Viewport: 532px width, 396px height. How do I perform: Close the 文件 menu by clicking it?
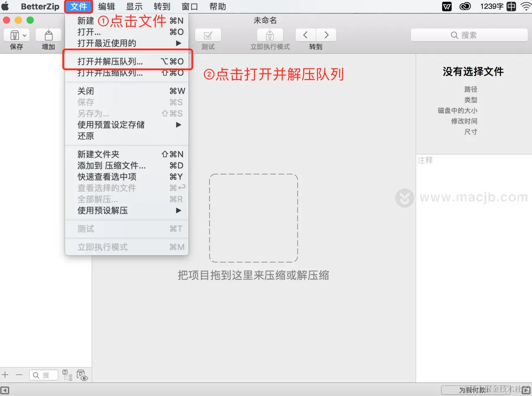click(79, 6)
